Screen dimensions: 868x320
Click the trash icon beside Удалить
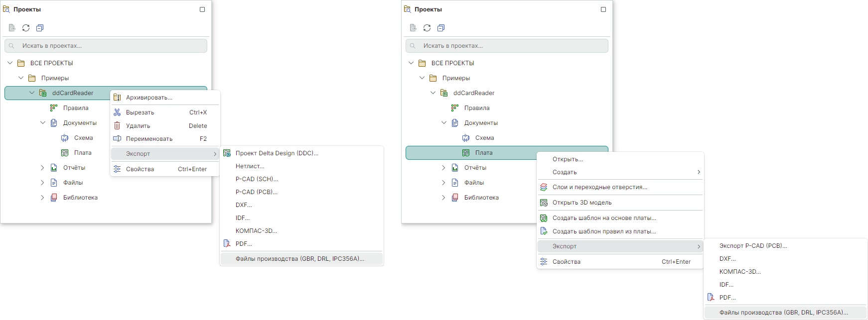pos(117,126)
